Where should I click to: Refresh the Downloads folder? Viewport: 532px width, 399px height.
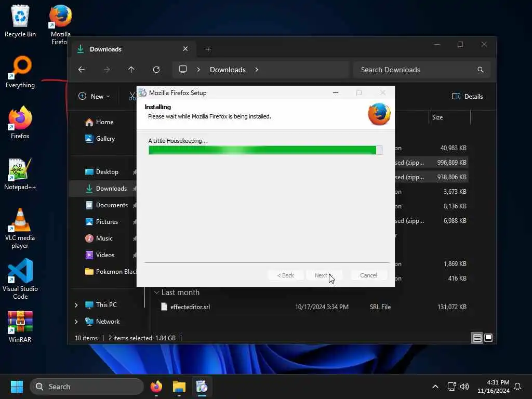156,70
